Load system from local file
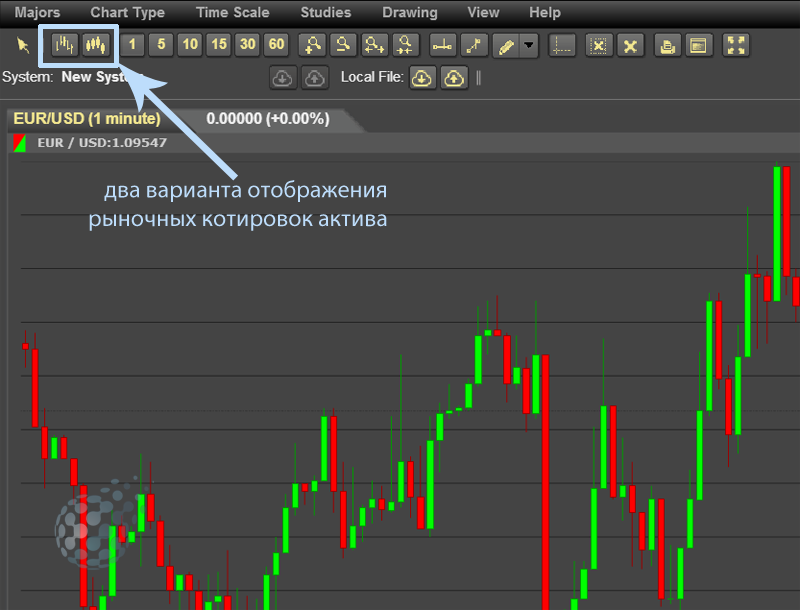Viewport: 800px width, 610px height. [422, 78]
